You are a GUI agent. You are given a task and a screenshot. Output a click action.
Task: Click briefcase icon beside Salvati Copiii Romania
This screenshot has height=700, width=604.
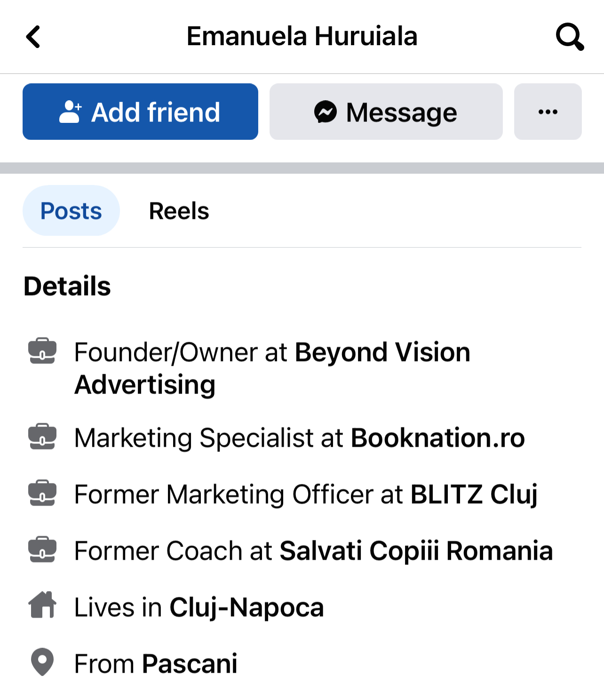pos(42,549)
